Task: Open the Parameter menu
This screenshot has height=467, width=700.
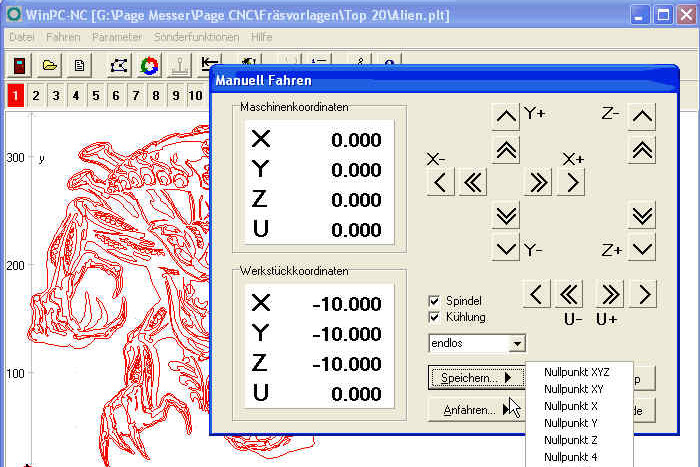Action: pos(117,37)
